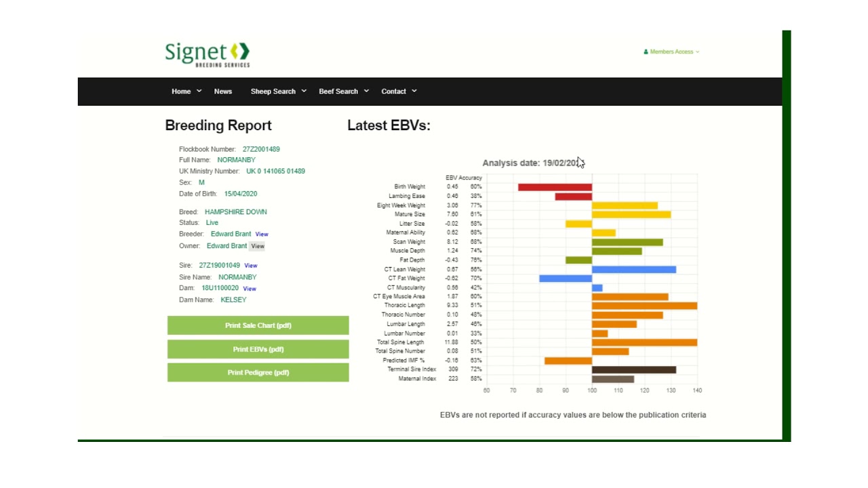Open the Beef Search menu

pos(338,91)
